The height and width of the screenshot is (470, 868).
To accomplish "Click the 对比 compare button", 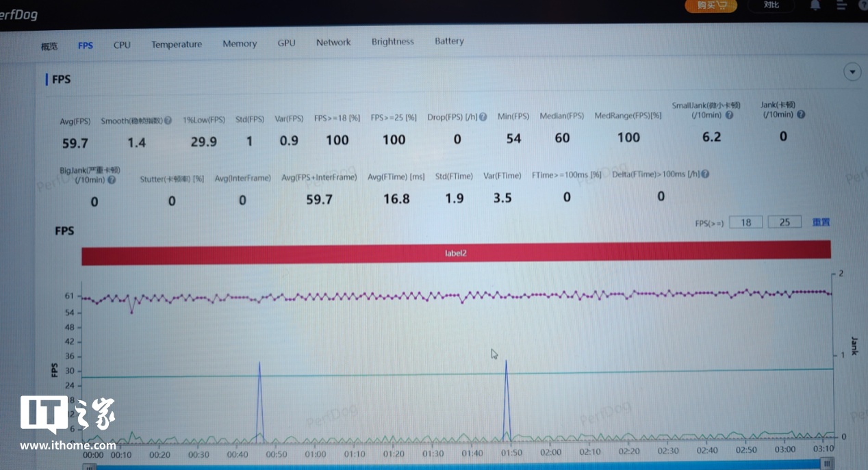I will click(771, 5).
